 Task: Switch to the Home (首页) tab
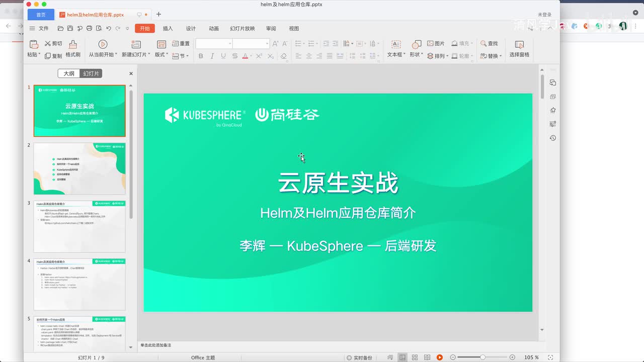click(x=41, y=15)
